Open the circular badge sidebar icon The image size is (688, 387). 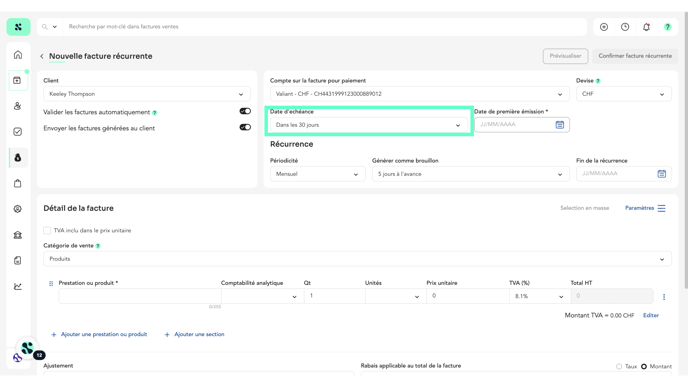click(x=18, y=209)
